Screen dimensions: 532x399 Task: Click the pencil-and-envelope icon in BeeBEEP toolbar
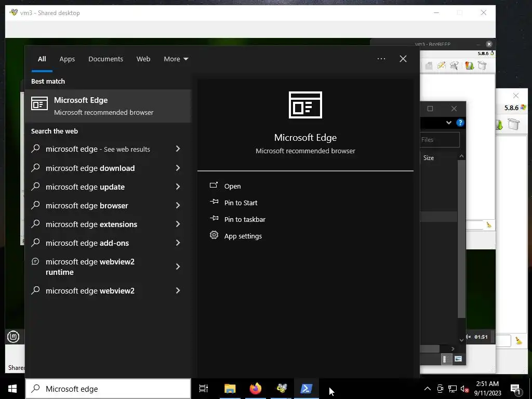(x=442, y=65)
